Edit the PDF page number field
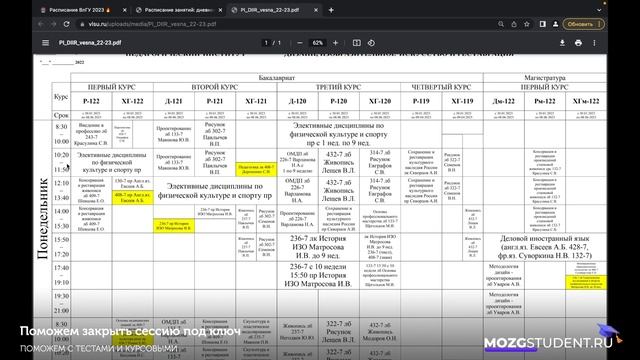The image size is (640, 360). coord(266,43)
